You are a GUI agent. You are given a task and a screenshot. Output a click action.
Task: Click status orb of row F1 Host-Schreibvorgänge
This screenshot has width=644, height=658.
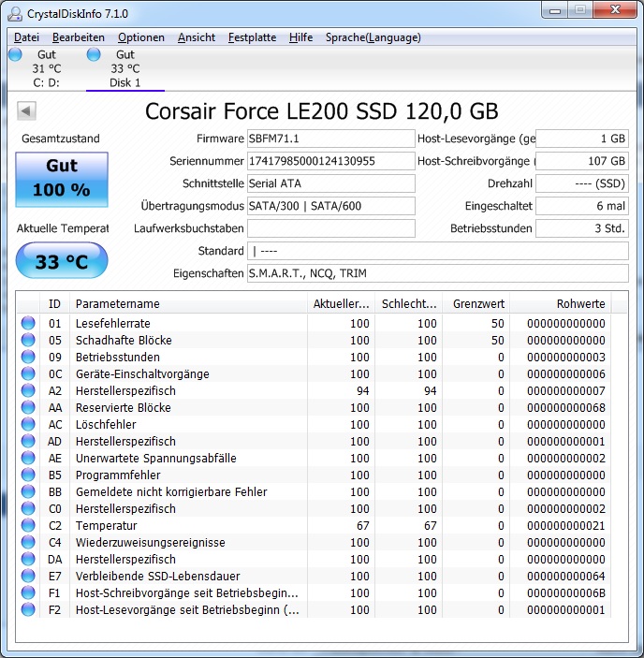click(x=28, y=592)
